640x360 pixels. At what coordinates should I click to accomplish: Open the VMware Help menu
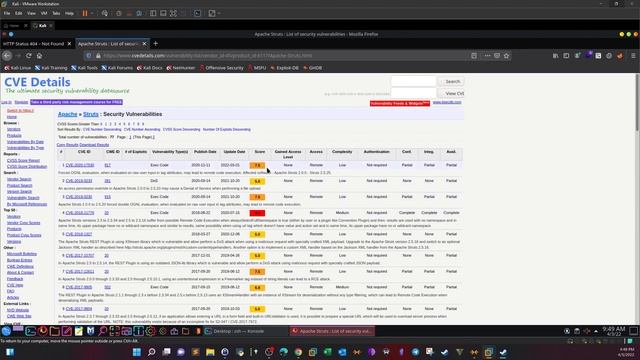[69, 13]
